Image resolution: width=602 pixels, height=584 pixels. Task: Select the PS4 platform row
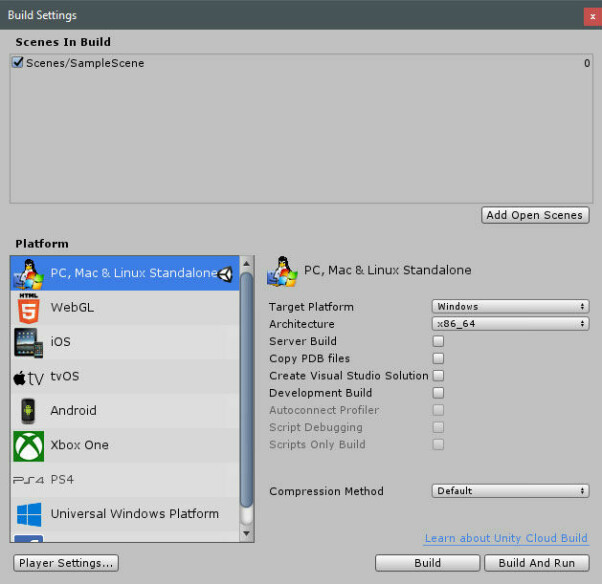click(125, 480)
